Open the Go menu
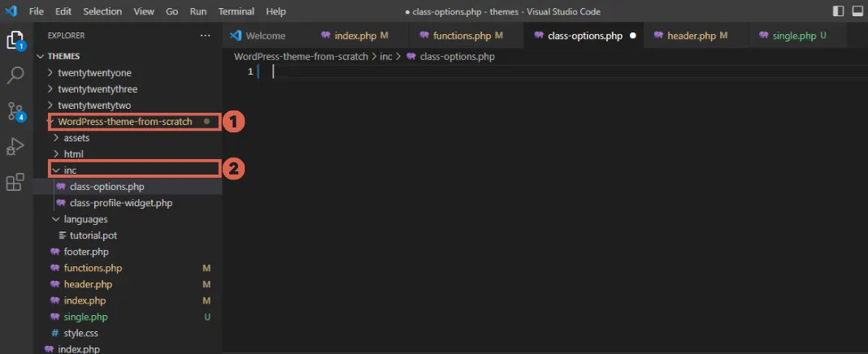The height and width of the screenshot is (354, 868). (x=172, y=11)
